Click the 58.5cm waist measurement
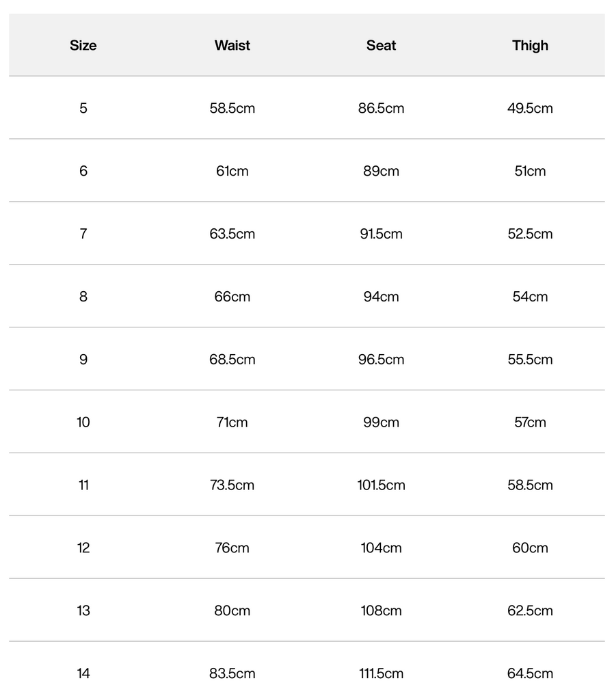The image size is (614, 700). click(232, 108)
